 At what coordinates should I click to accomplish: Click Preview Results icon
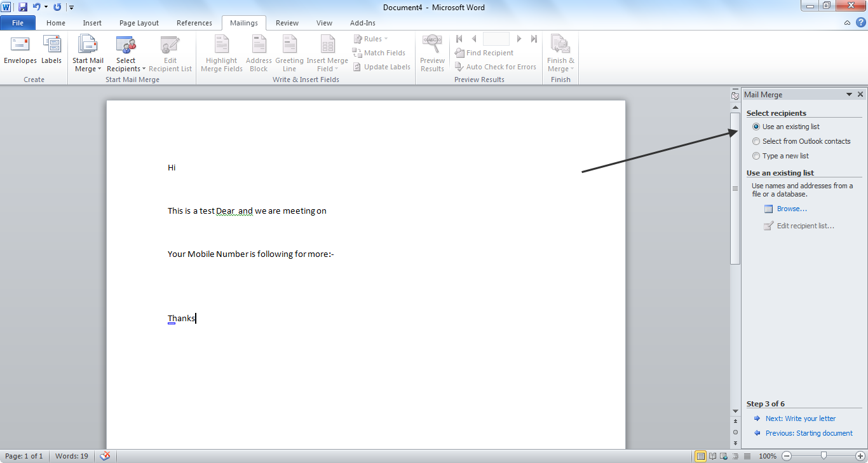tap(432, 54)
